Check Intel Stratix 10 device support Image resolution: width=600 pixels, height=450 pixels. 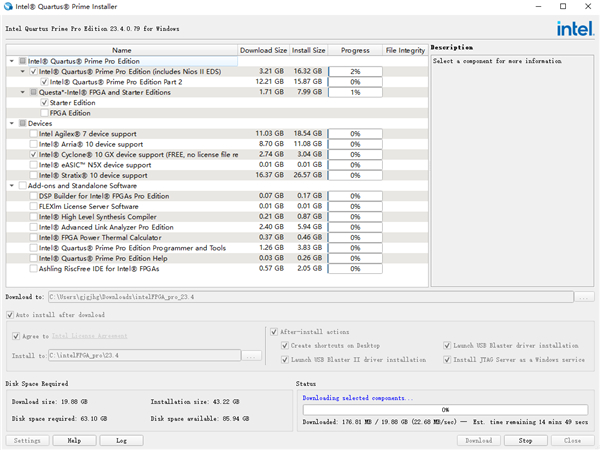point(34,175)
